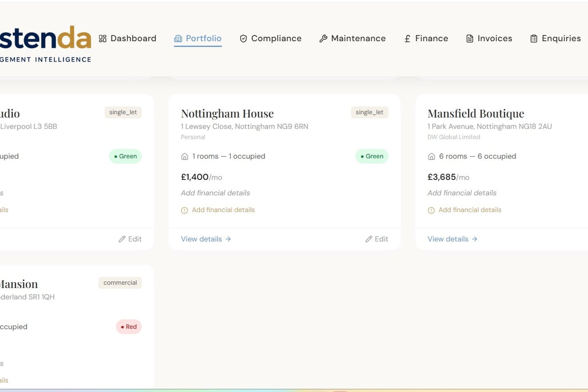Click the Nottingham House title
Image resolution: width=588 pixels, height=392 pixels.
(x=227, y=114)
